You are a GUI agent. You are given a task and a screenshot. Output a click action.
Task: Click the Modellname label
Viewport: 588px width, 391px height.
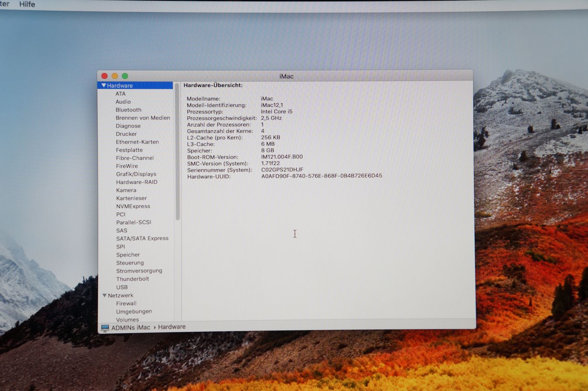click(x=203, y=99)
